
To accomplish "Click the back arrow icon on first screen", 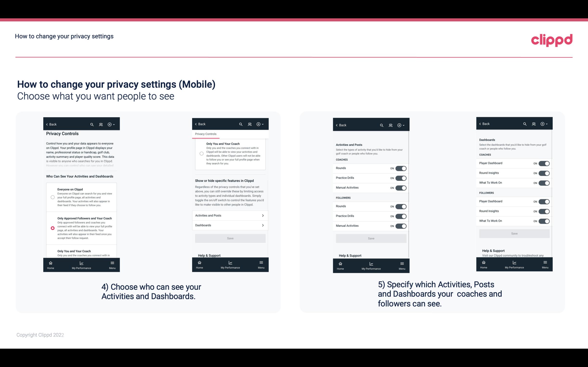I will pos(47,124).
